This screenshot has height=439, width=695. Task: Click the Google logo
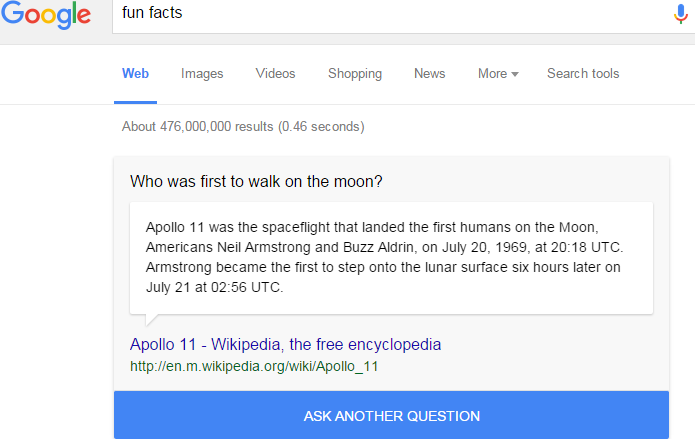(x=46, y=15)
